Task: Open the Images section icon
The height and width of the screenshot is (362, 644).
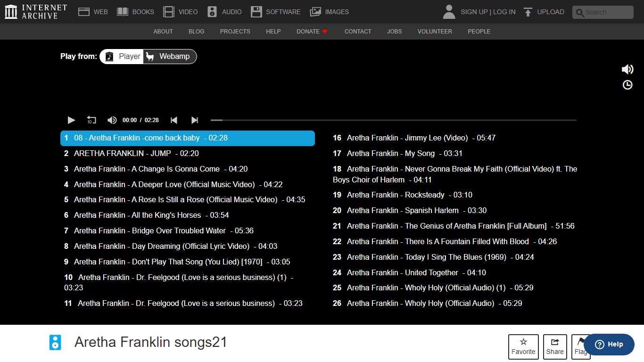Action: [315, 12]
